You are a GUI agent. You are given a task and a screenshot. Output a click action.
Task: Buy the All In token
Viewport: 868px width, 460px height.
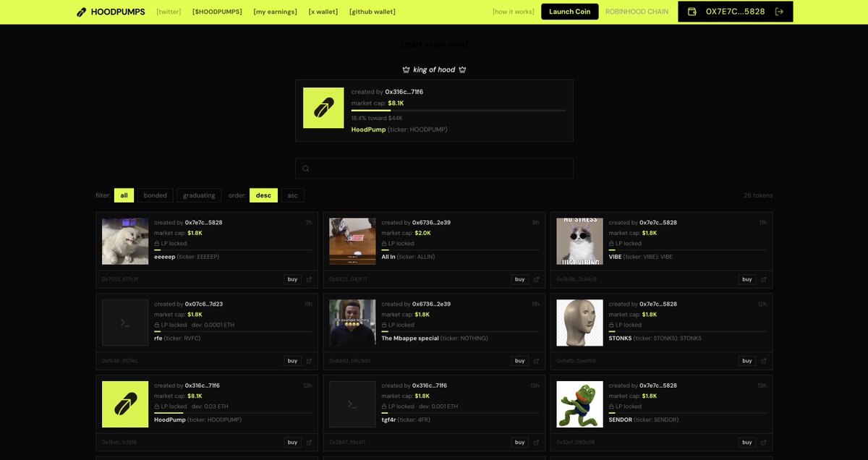coord(519,279)
